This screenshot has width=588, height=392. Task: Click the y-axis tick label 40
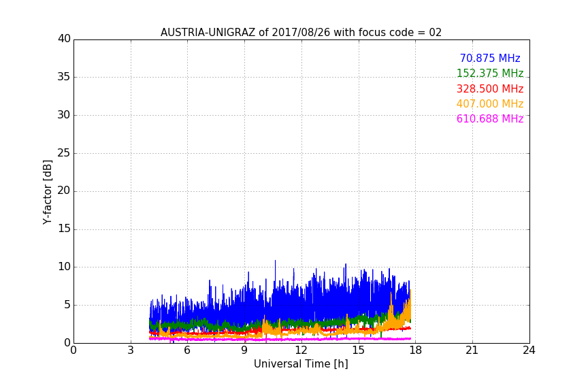tap(64, 39)
